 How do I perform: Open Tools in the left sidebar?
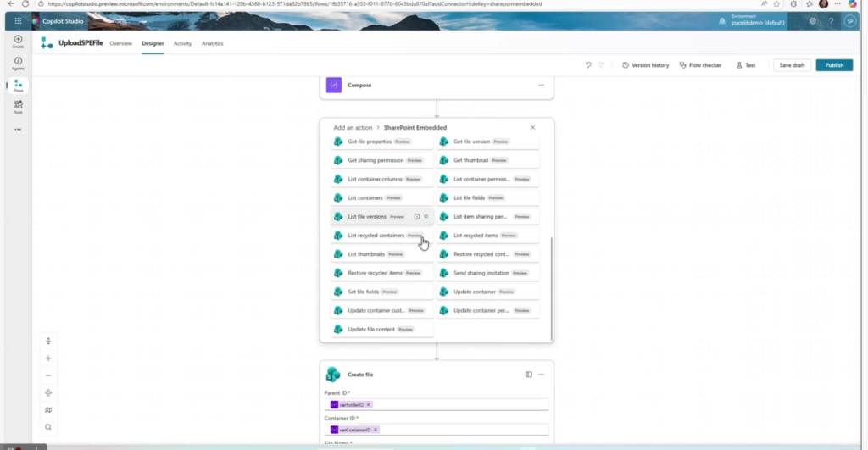[x=18, y=107]
